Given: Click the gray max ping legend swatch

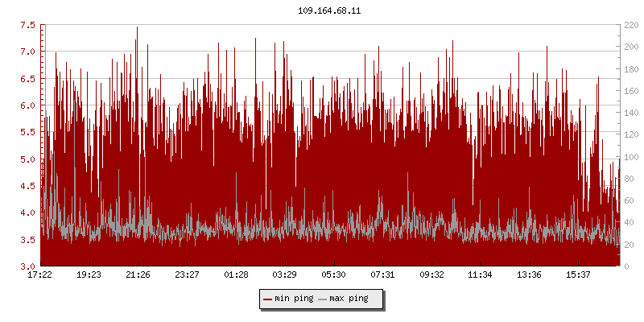Looking at the screenshot, I should click(x=323, y=299).
